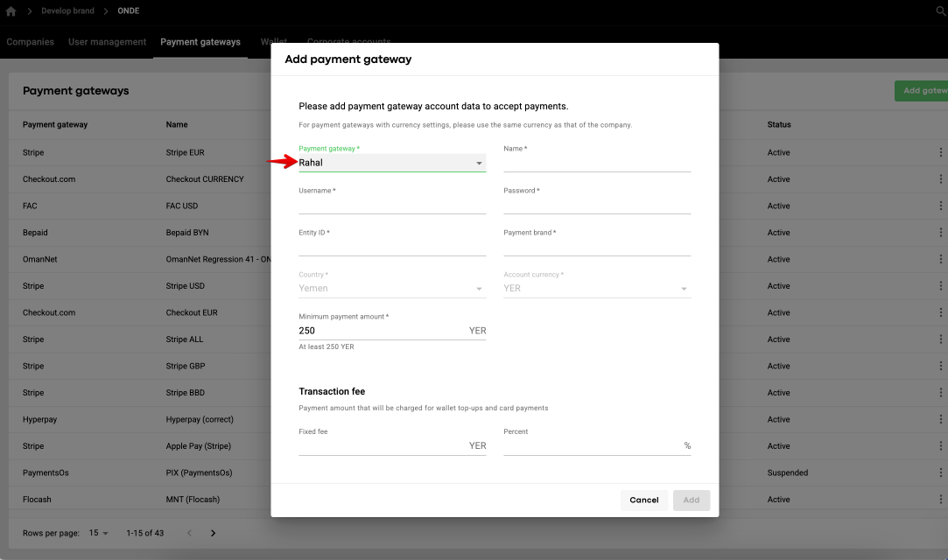Click the Develop brand breadcrumb link
This screenshot has height=560, width=948.
[x=66, y=11]
